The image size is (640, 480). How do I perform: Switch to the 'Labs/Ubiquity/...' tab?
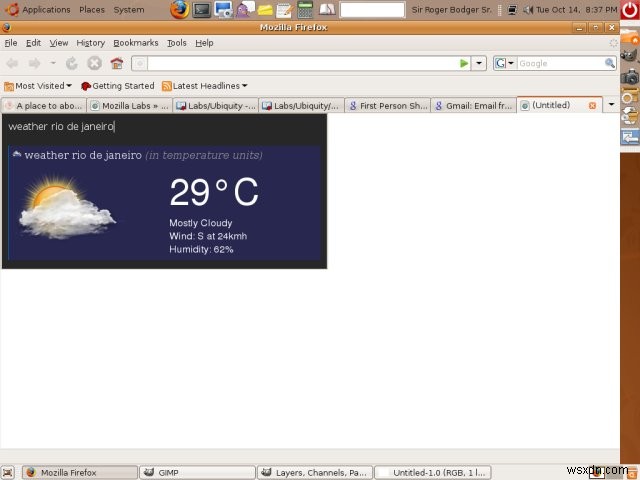(302, 106)
